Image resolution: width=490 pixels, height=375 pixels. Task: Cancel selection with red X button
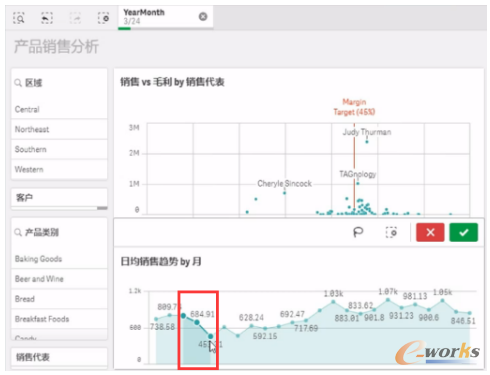tap(430, 232)
